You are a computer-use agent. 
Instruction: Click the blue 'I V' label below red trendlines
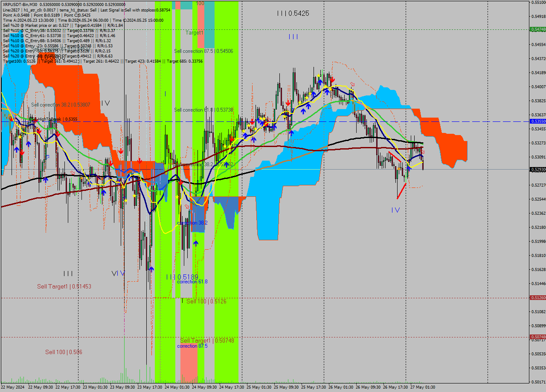396,210
